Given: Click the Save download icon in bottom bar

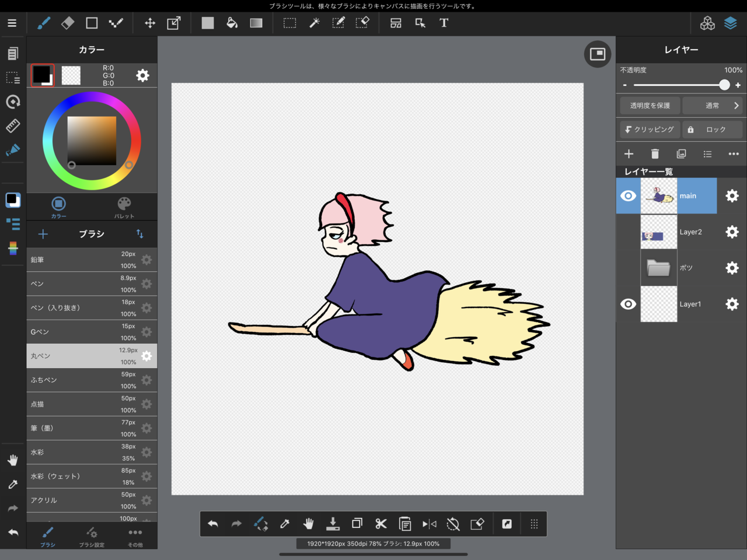Looking at the screenshot, I should pos(333,524).
